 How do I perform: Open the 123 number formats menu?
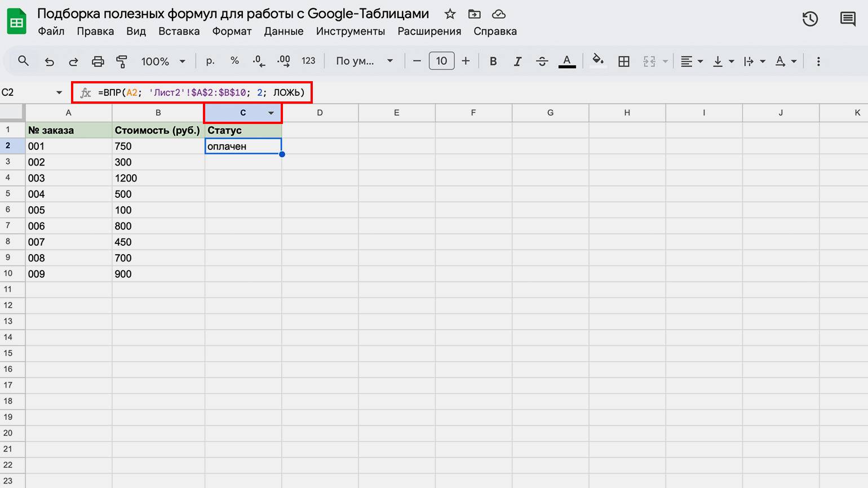click(x=308, y=61)
